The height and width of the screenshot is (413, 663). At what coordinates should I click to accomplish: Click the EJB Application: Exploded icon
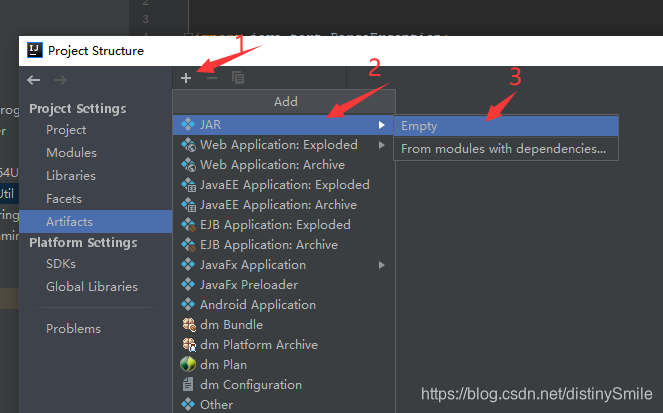click(188, 224)
